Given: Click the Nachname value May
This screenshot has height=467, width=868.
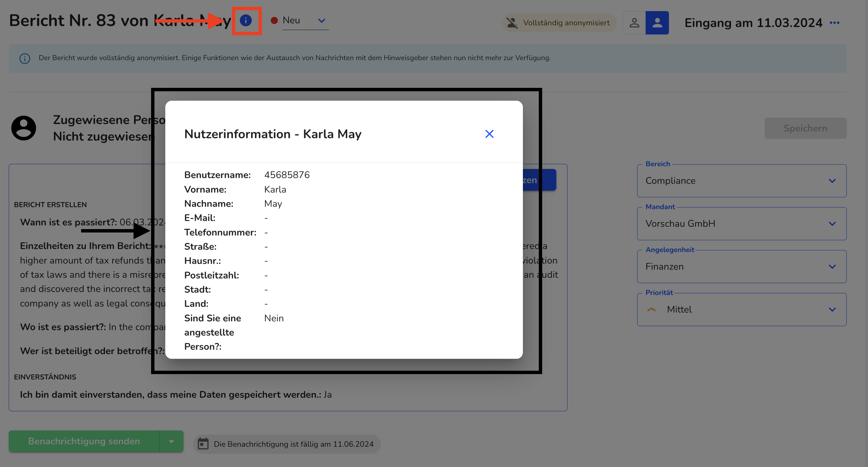Looking at the screenshot, I should (273, 204).
